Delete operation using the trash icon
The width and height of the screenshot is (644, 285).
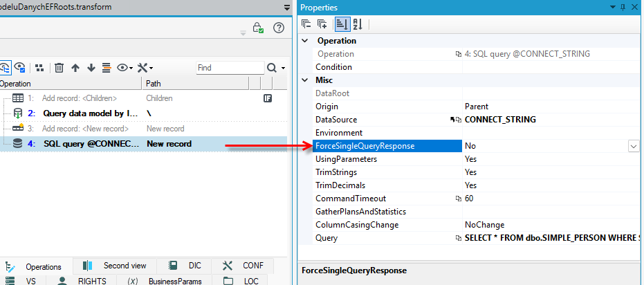click(x=59, y=68)
